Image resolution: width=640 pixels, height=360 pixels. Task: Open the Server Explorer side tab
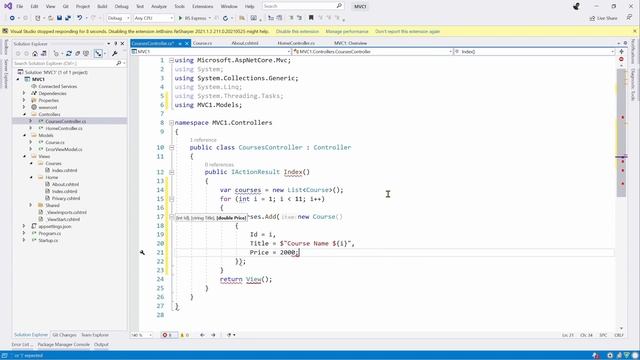point(6,73)
